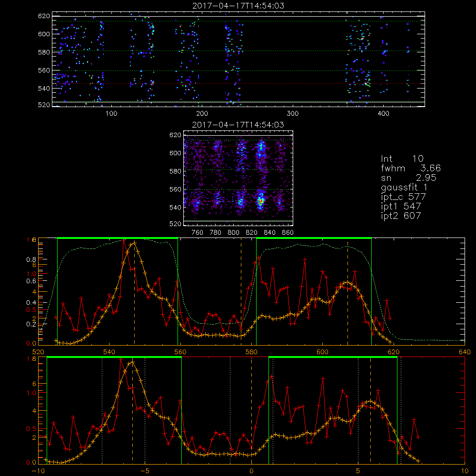The width and height of the screenshot is (476, 476).
Task: Click the 'gaussfit 1' text line
Action: point(404,187)
